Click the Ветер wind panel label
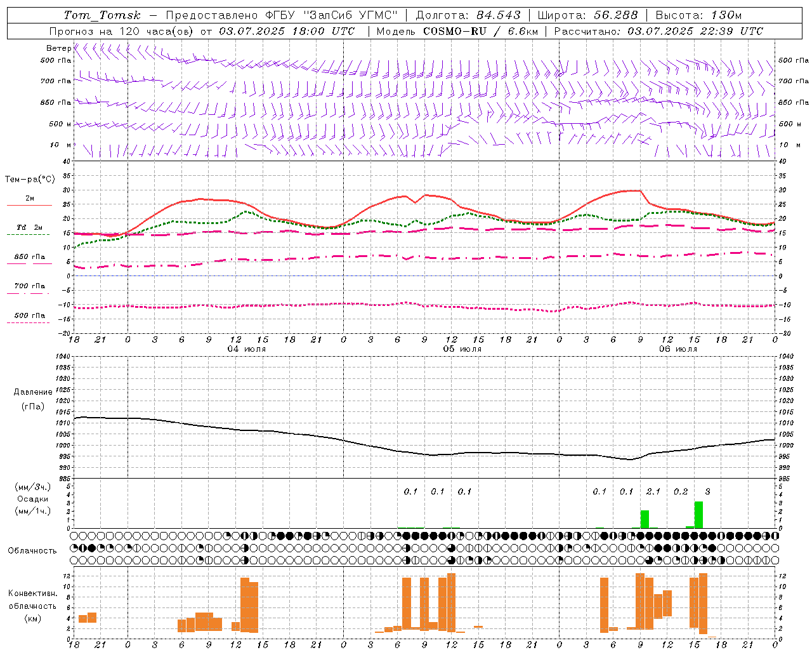Image resolution: width=812 pixels, height=650 pixels. pyautogui.click(x=58, y=48)
